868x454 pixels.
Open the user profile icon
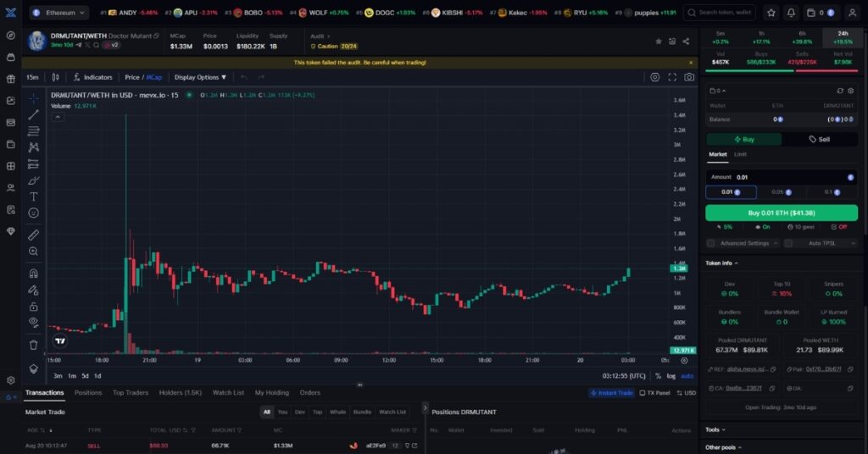point(853,12)
